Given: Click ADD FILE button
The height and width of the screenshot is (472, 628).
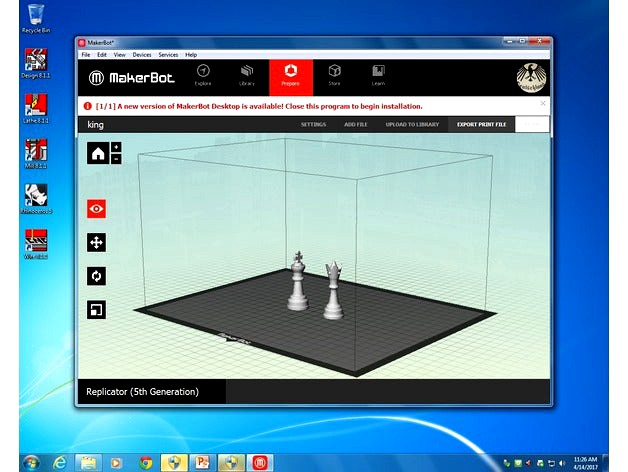Looking at the screenshot, I should [355, 125].
